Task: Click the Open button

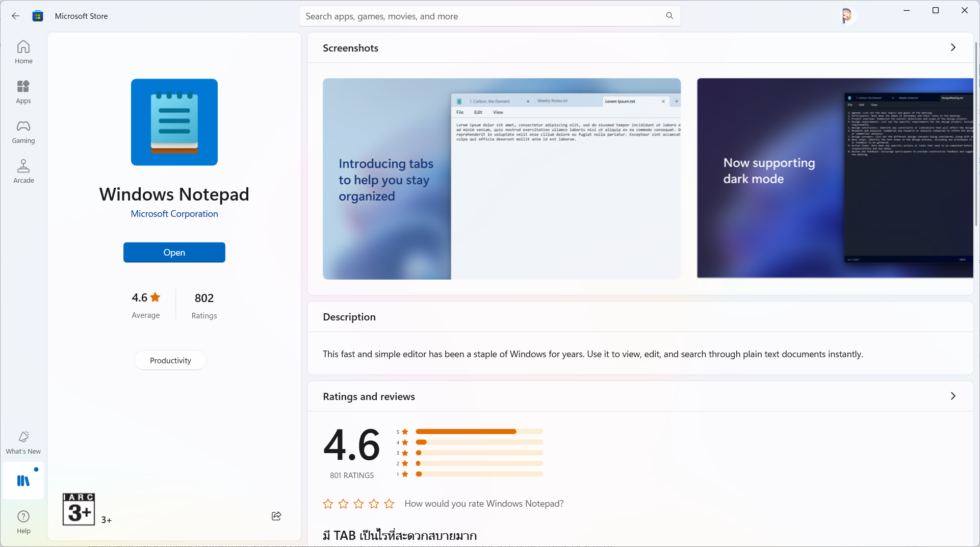Action: click(174, 253)
